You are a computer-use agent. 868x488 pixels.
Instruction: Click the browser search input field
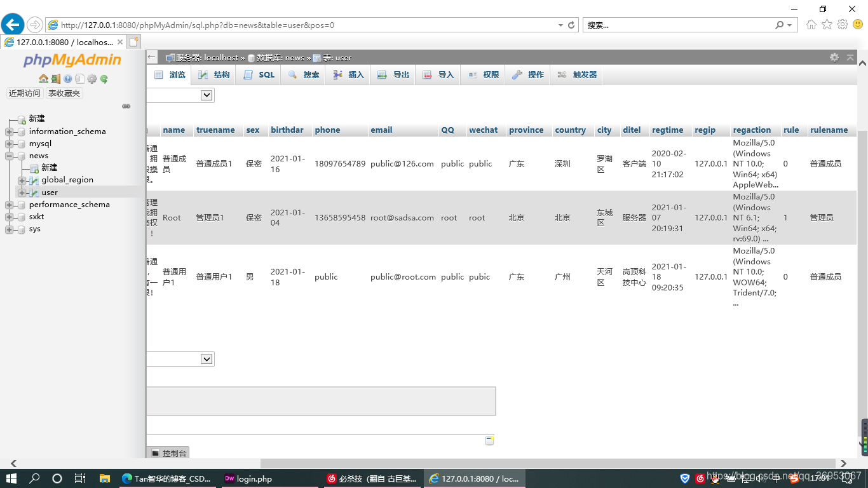tap(677, 25)
